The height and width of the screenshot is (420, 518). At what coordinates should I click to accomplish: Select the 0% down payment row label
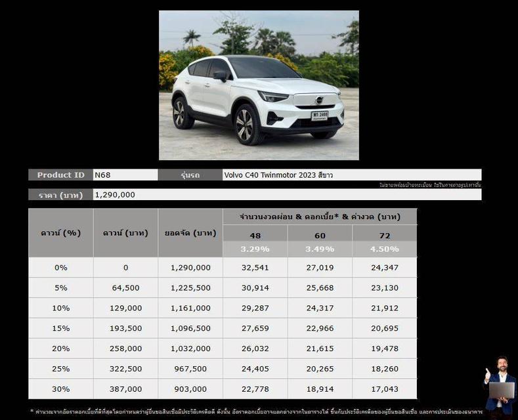coord(61,268)
